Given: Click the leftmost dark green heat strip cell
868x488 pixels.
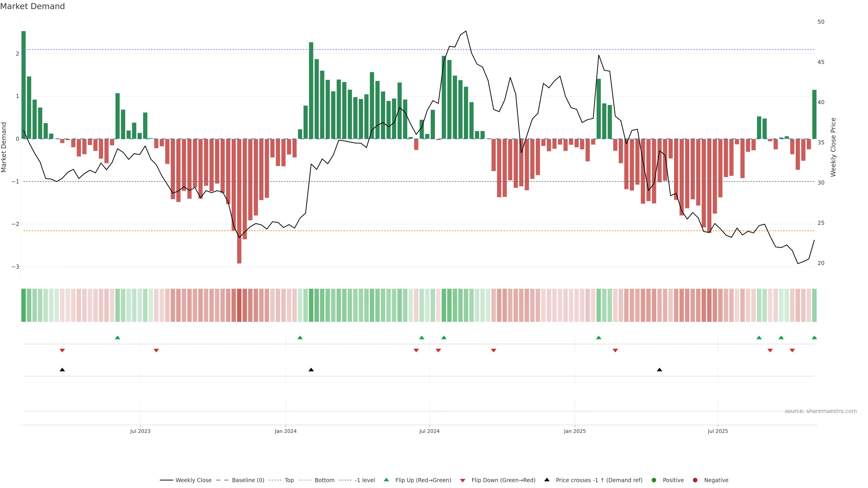Looking at the screenshot, I should [24, 305].
